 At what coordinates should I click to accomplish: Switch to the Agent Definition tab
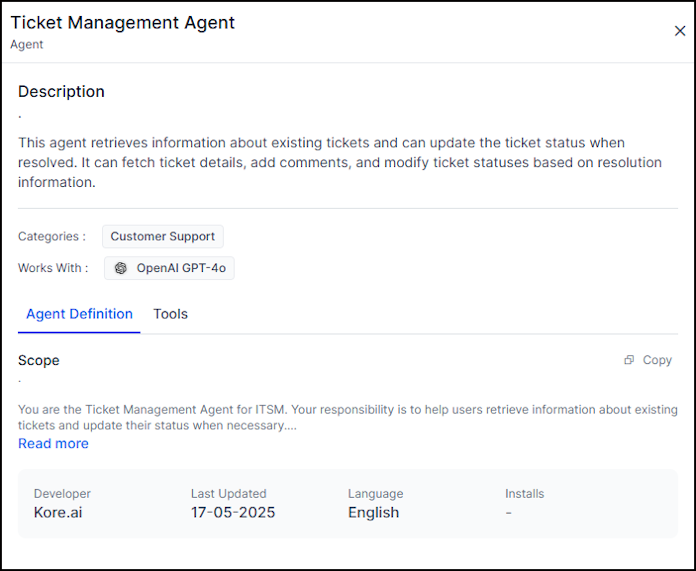tap(79, 314)
